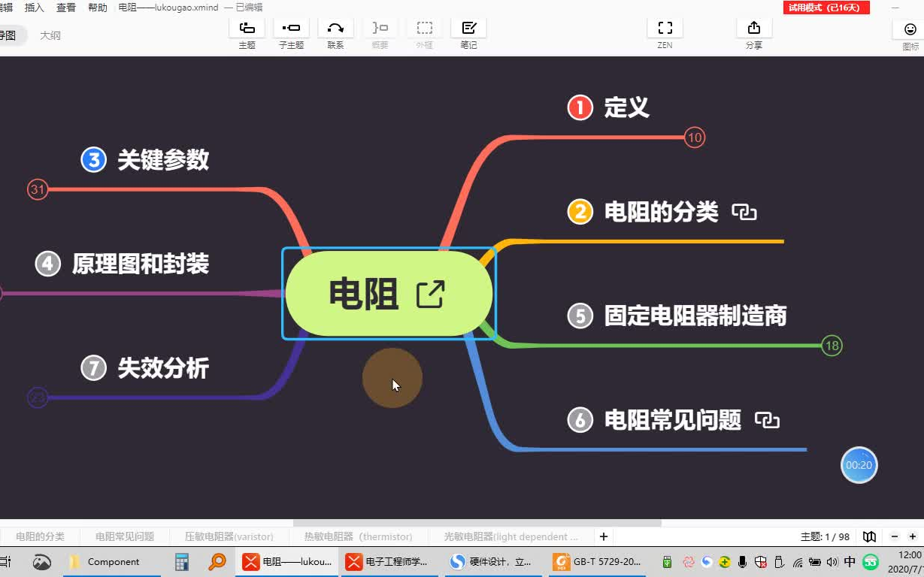This screenshot has height=577, width=924.
Task: Open the 查看 menu
Action: point(65,8)
